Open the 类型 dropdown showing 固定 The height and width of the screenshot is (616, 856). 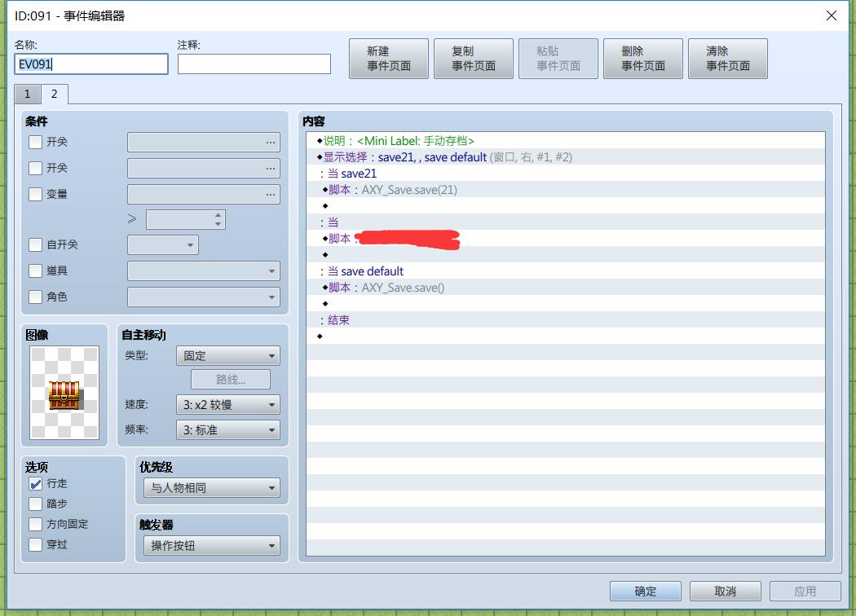tap(228, 356)
